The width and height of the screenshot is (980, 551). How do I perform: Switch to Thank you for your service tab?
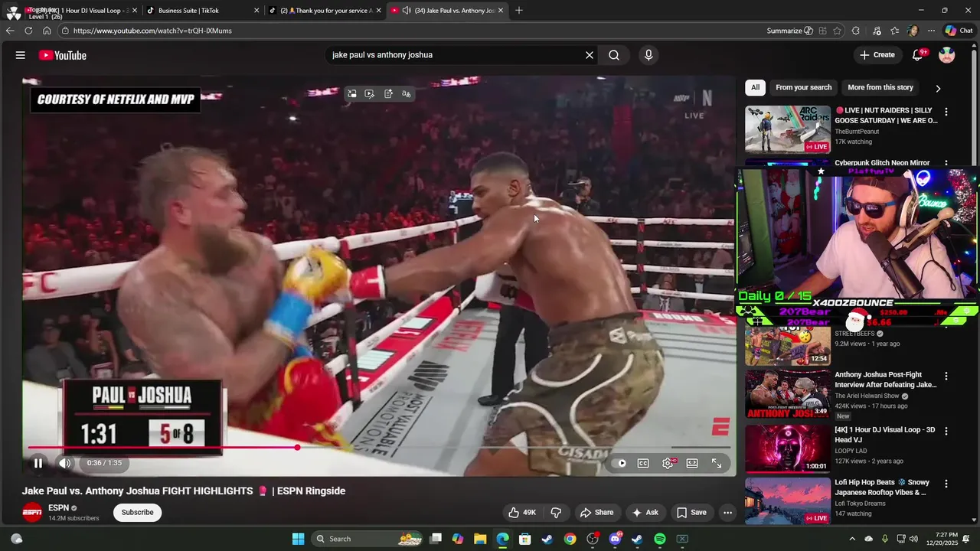pyautogui.click(x=324, y=11)
